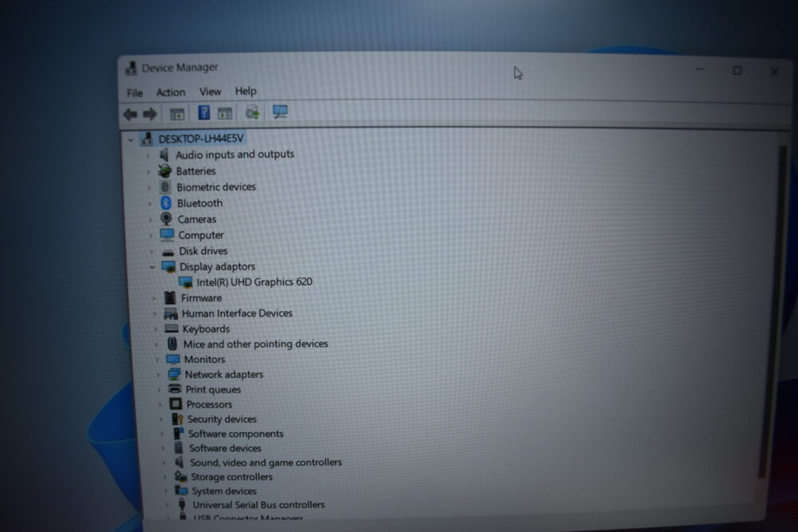This screenshot has width=798, height=532.
Task: Click the Mice and other pointing devices icon
Action: point(172,344)
